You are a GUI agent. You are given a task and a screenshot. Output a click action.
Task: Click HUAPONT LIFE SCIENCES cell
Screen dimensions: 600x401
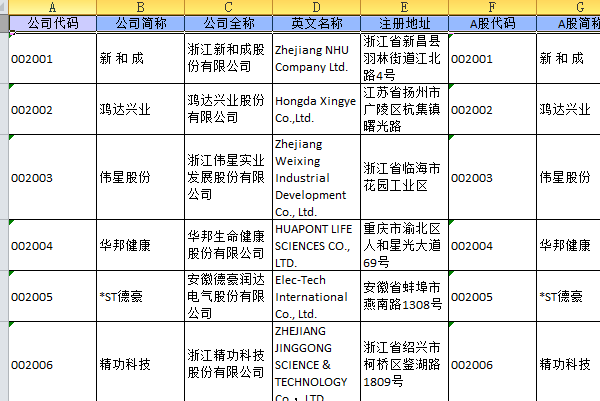(x=316, y=245)
